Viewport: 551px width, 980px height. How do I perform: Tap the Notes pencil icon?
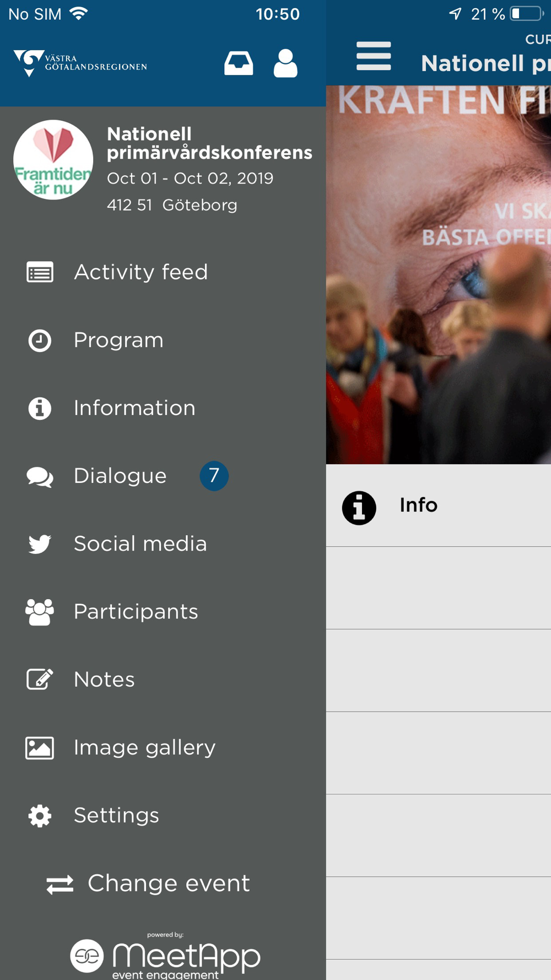click(x=40, y=680)
